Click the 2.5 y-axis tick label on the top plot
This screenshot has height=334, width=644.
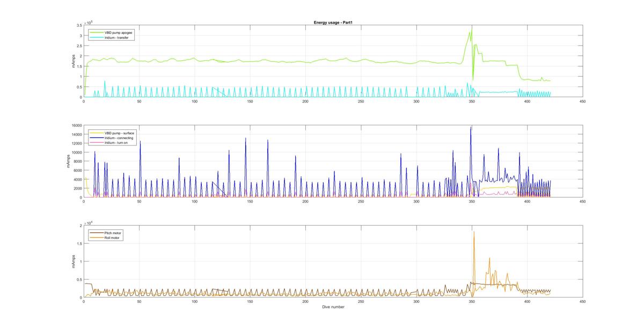[x=79, y=46]
